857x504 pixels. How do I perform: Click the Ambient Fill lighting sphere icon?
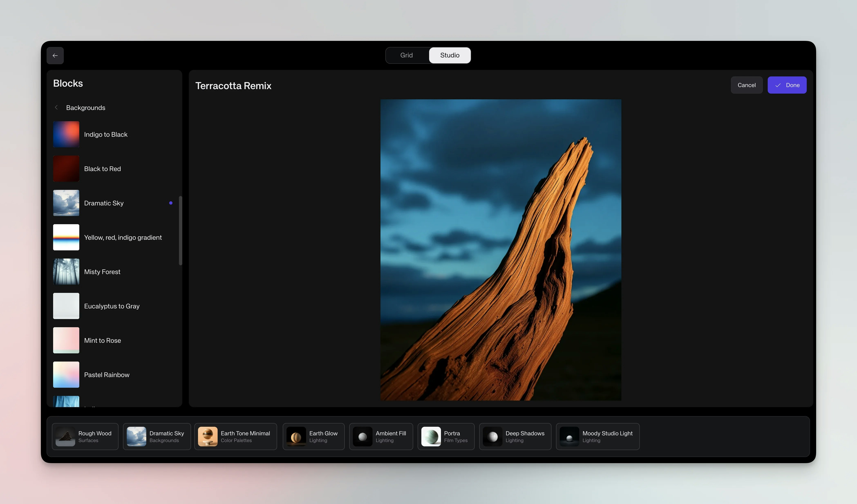(362, 436)
